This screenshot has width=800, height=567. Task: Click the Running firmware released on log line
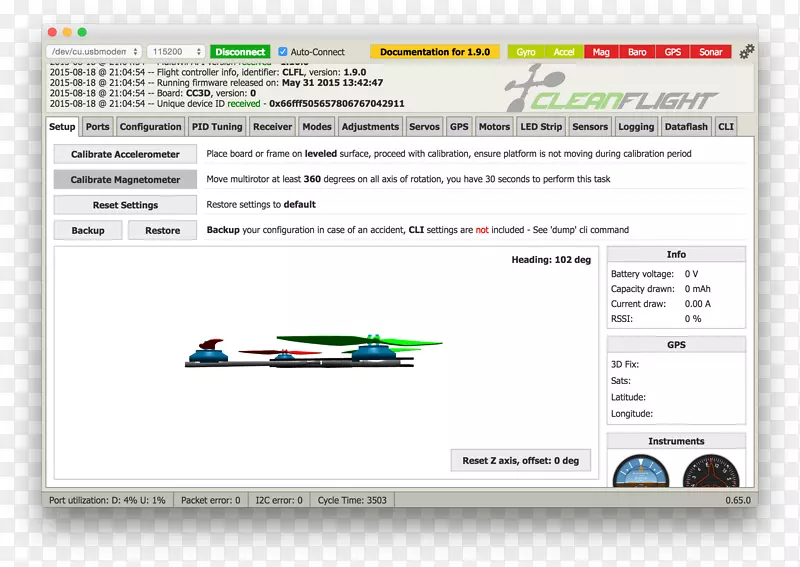pyautogui.click(x=216, y=83)
